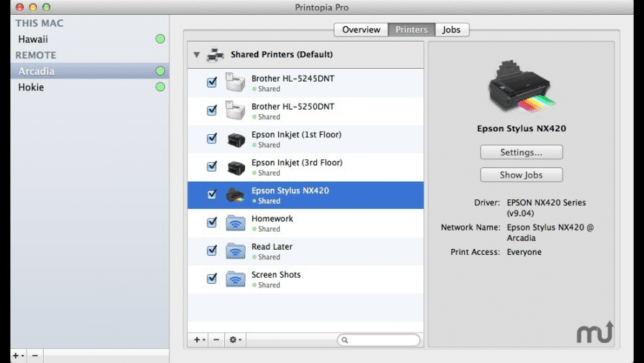Disable sharing for Homework checkbox
Viewport: 644px width, 363px height.
click(x=212, y=222)
